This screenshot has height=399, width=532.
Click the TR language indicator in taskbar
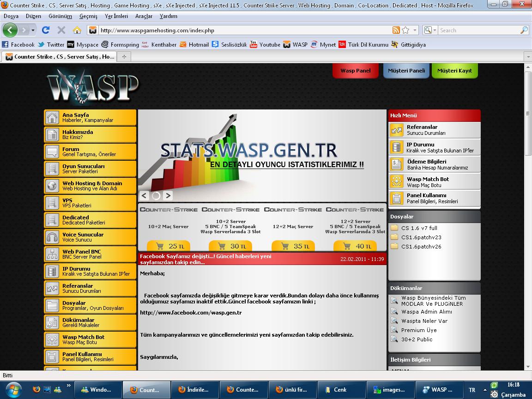point(472,390)
